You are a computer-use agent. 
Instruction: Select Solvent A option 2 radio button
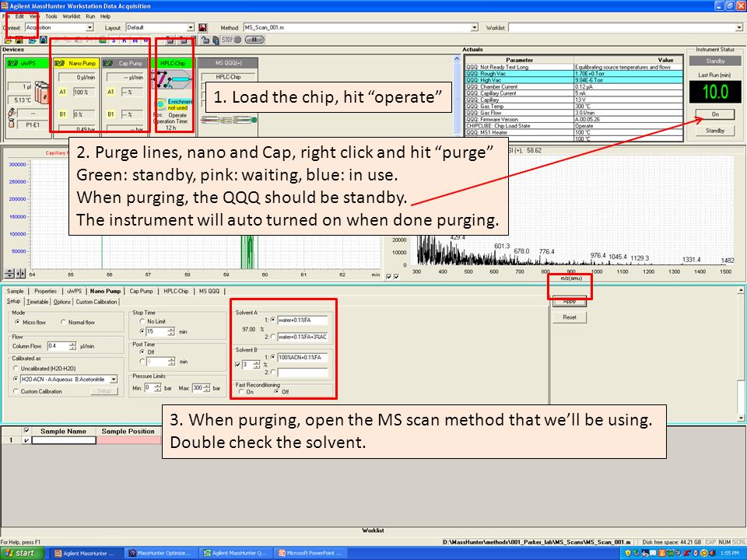coord(273,337)
